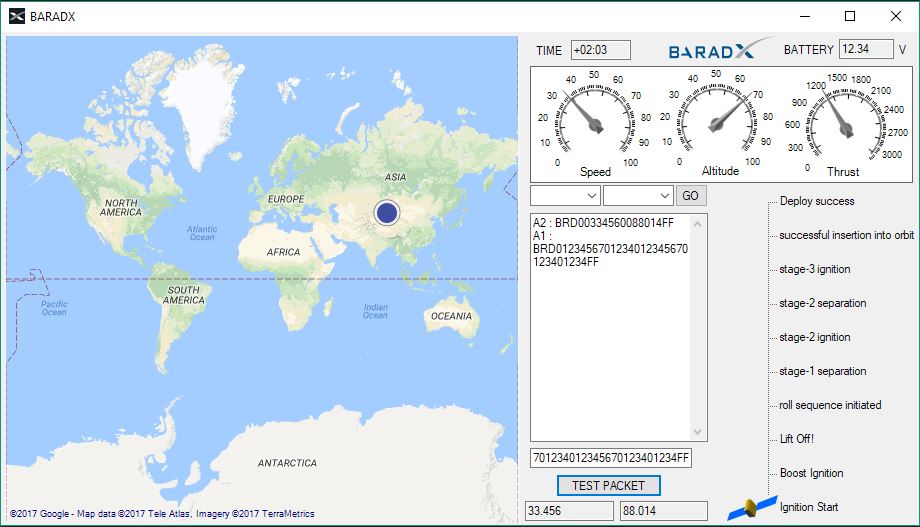Viewport: 920px width, 527px height.
Task: Click the BaradX app icon in title bar
Action: click(x=16, y=16)
